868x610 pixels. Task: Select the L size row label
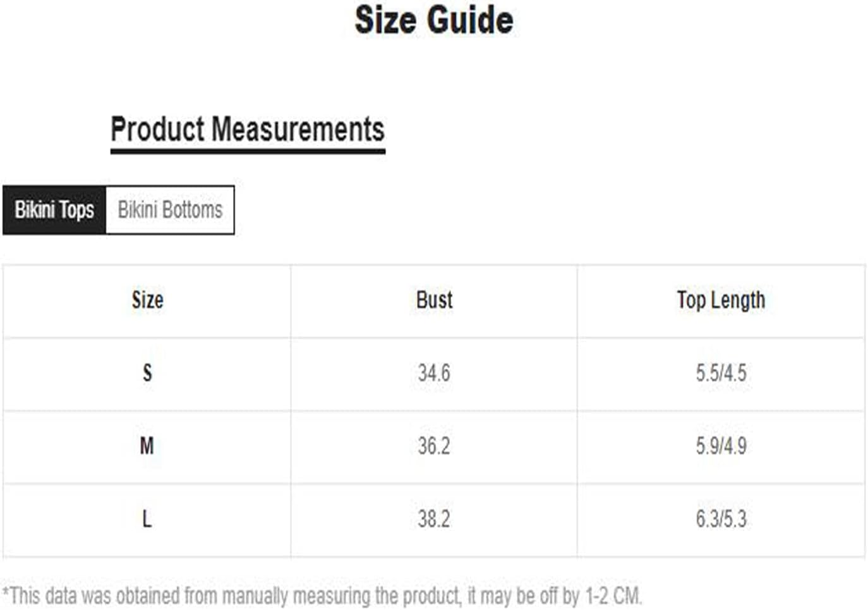tap(147, 519)
